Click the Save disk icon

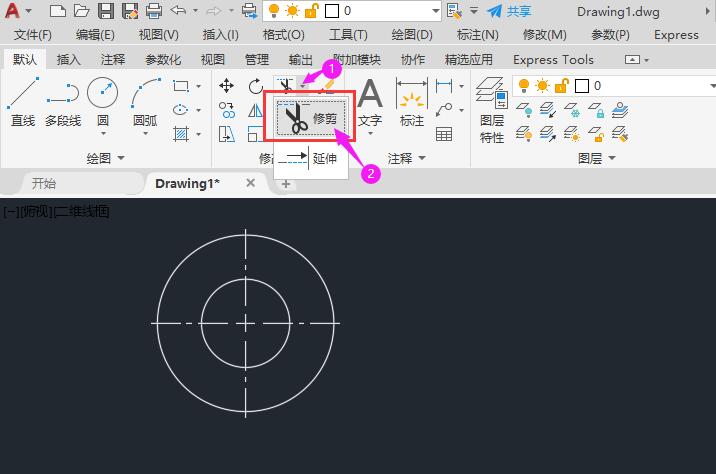[x=106, y=11]
